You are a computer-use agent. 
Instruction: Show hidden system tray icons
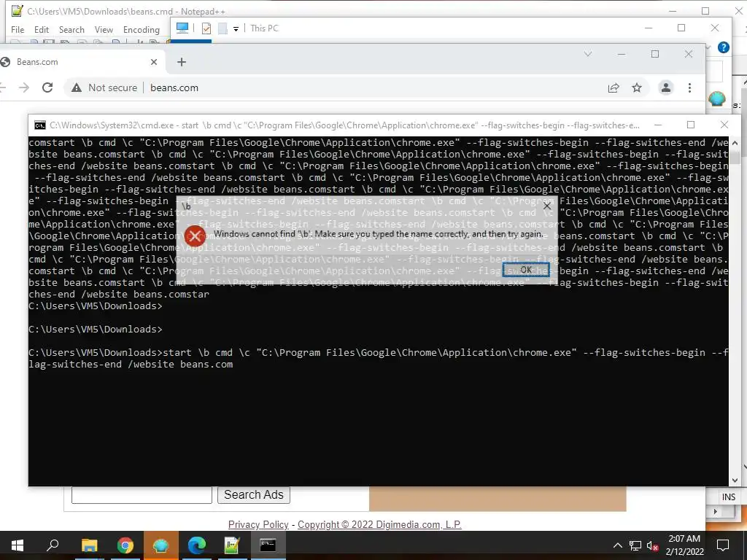pos(617,545)
